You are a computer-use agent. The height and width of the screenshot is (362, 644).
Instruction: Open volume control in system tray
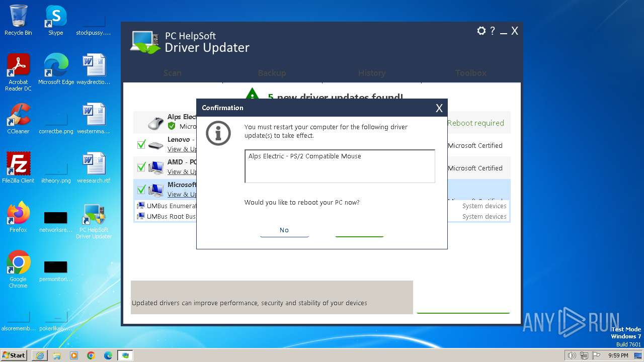(x=572, y=355)
